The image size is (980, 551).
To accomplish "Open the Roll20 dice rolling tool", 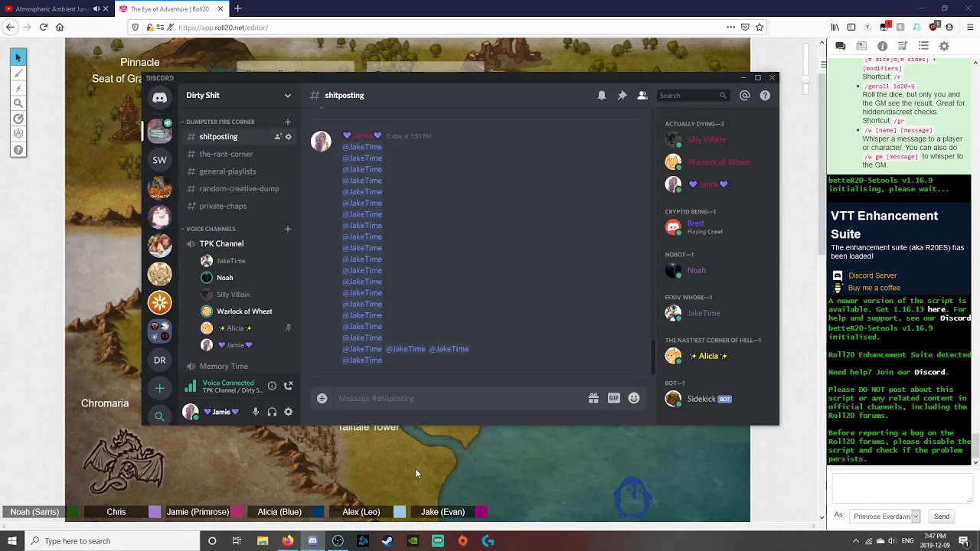I will [18, 134].
